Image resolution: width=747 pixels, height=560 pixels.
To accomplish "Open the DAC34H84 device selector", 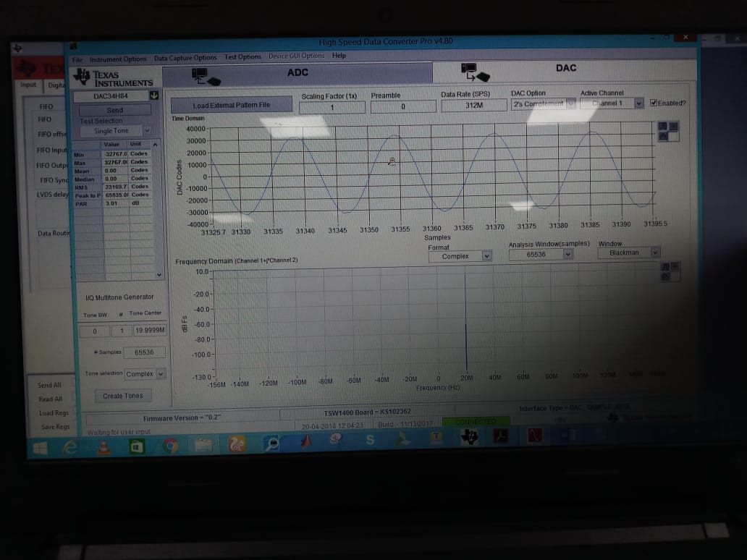I will coord(111,96).
